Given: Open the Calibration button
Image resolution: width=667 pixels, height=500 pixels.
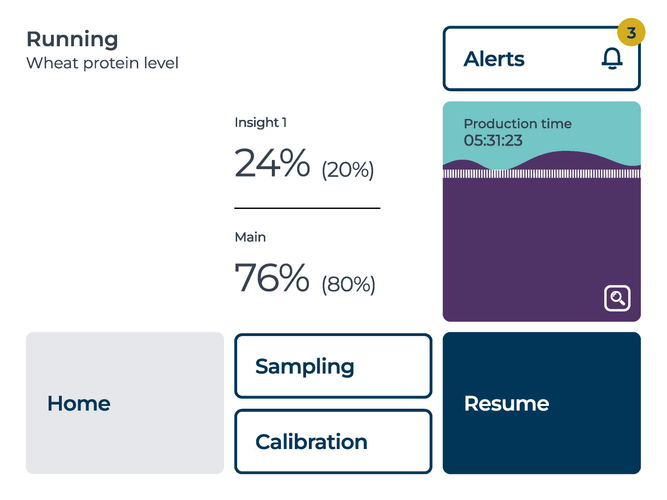Looking at the screenshot, I should pos(333,441).
